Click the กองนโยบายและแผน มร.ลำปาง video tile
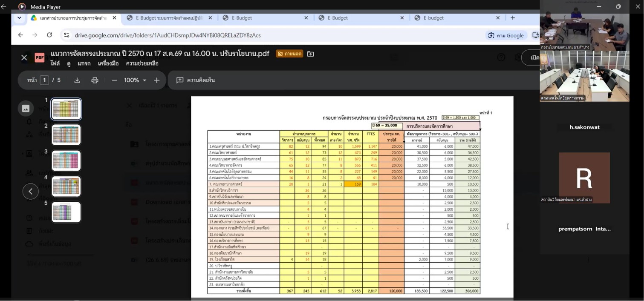This screenshot has height=301, width=644. (x=584, y=26)
